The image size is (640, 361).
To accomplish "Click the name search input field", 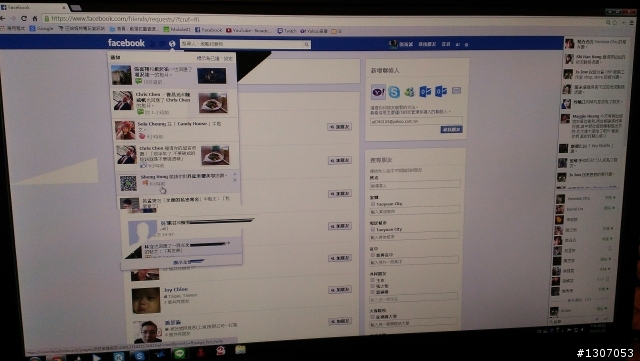I will click(x=415, y=185).
